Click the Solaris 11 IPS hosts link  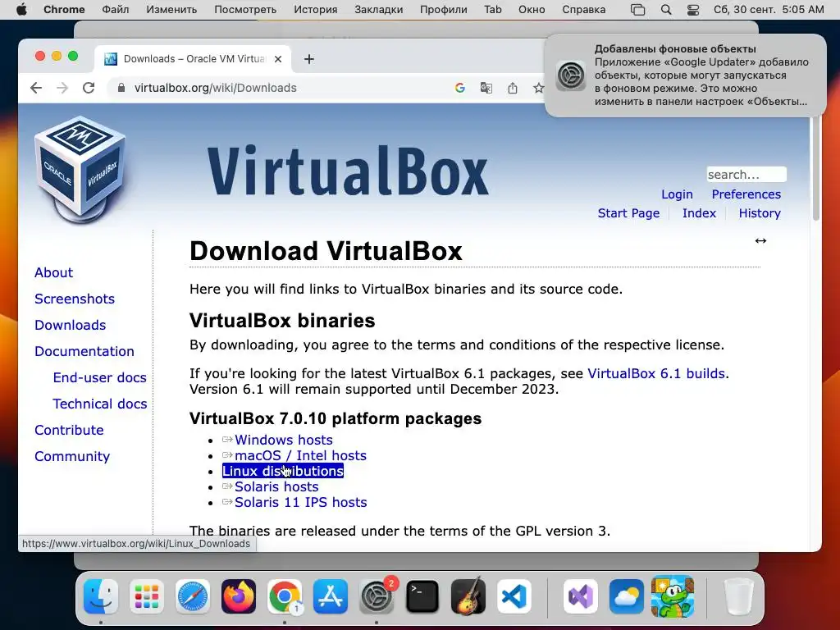300,502
